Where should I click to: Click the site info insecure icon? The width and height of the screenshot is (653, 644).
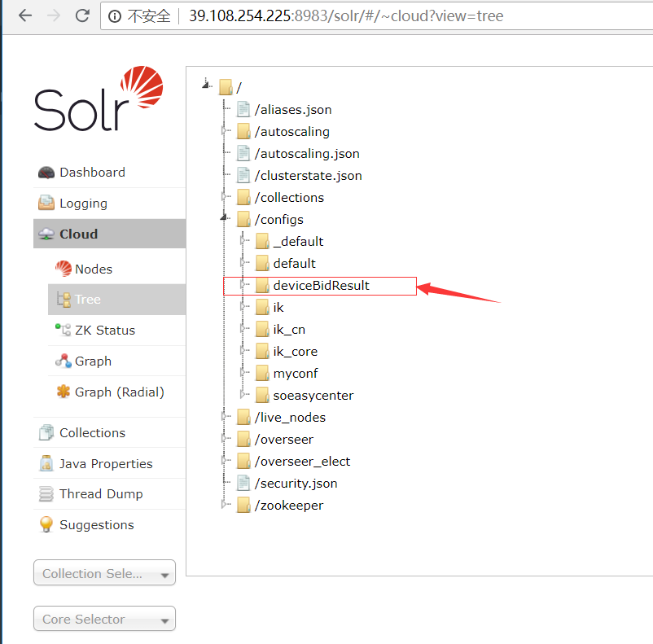pyautogui.click(x=115, y=16)
